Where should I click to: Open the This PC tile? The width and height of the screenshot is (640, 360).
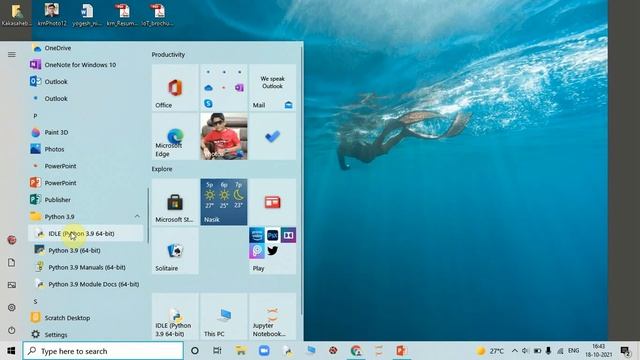click(x=224, y=316)
